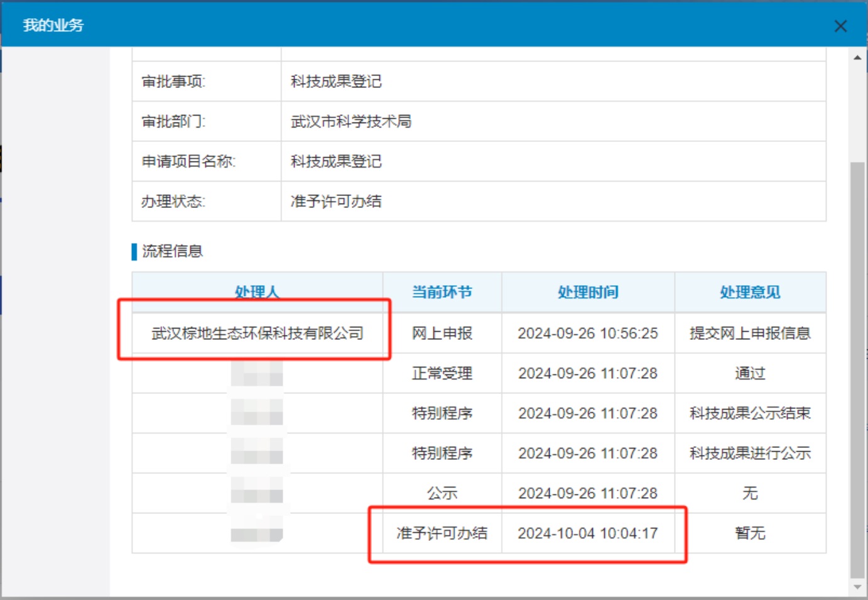This screenshot has width=868, height=600.
Task: Click the 流程信息 section heading
Action: point(172,251)
